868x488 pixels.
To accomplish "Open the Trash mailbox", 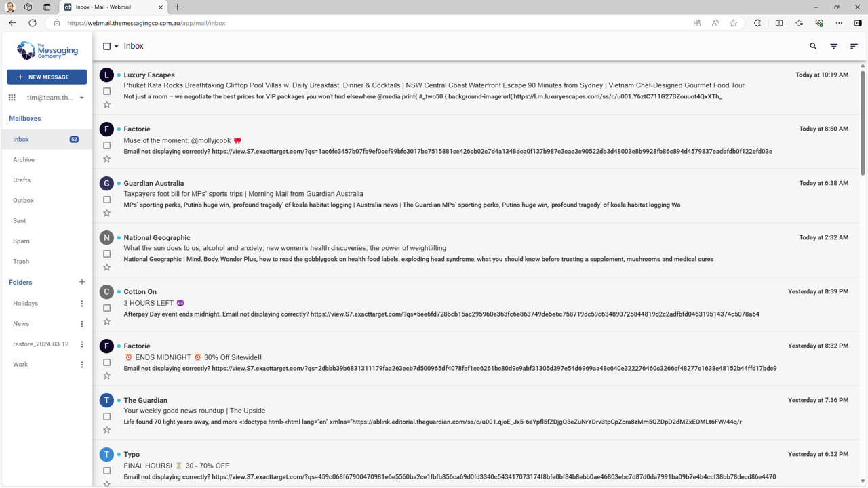I will (47, 261).
